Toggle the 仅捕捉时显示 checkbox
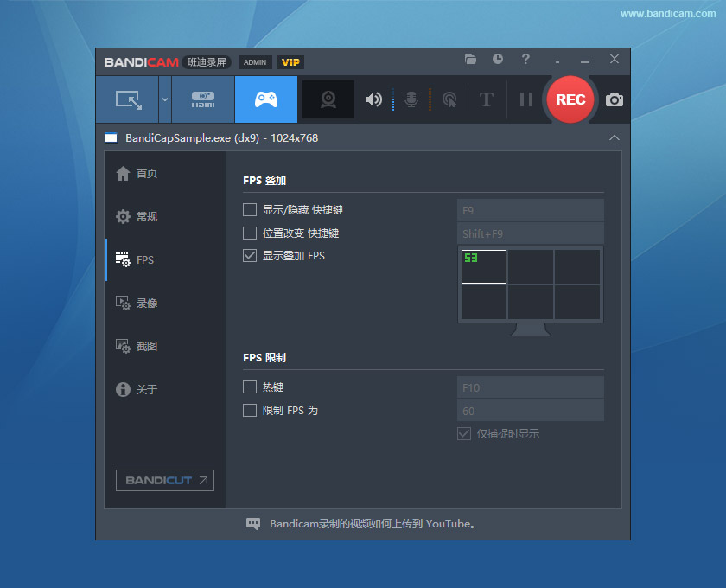726x588 pixels. [x=464, y=434]
